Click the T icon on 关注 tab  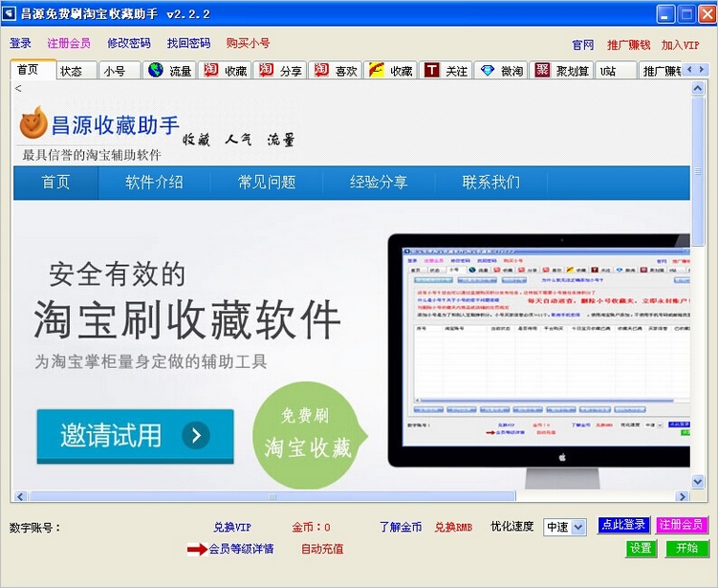tap(431, 70)
